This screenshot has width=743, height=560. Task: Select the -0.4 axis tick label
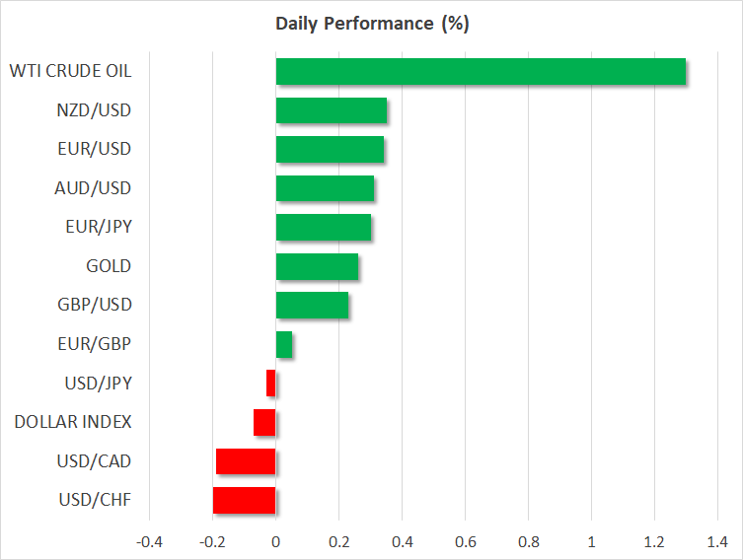[x=149, y=541]
